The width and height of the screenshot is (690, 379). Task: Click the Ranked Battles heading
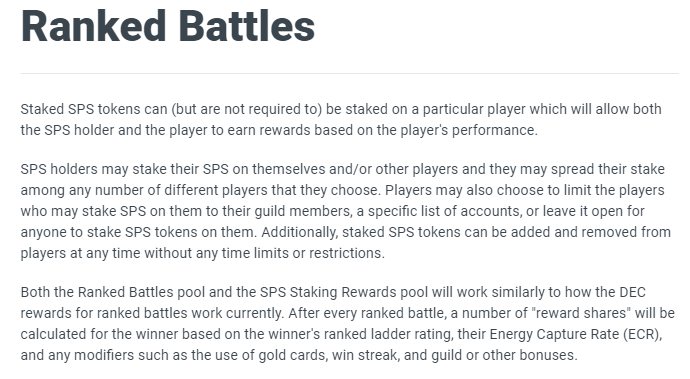(x=168, y=26)
